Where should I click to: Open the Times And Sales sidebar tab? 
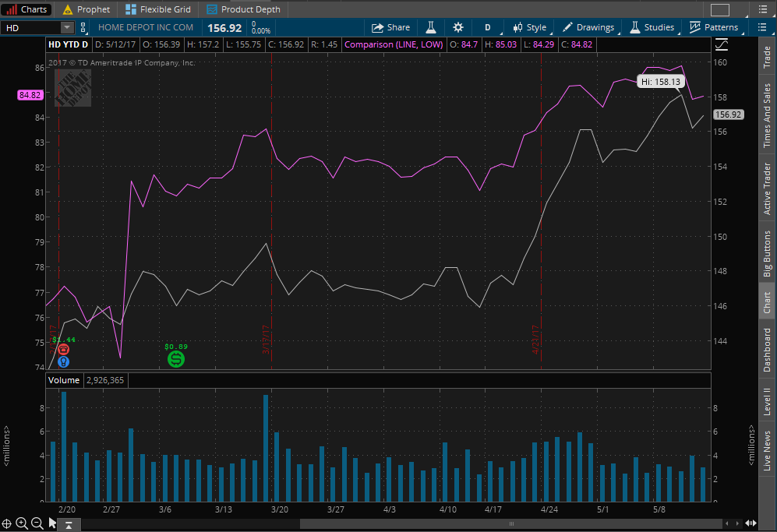(767, 115)
